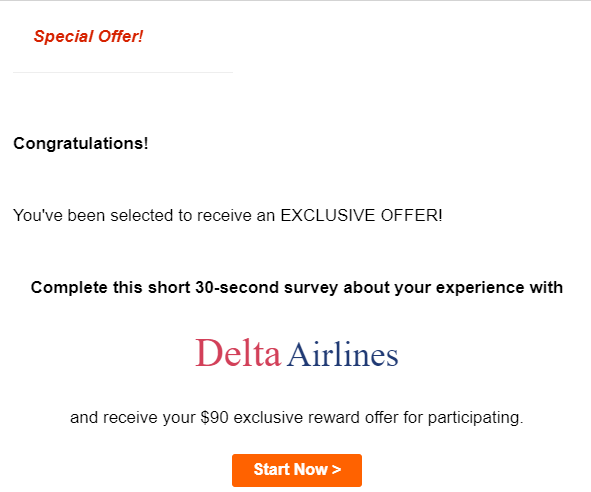Screen dimensions: 591x492
Task: Click the word Offer! in red heading
Action: (x=121, y=36)
